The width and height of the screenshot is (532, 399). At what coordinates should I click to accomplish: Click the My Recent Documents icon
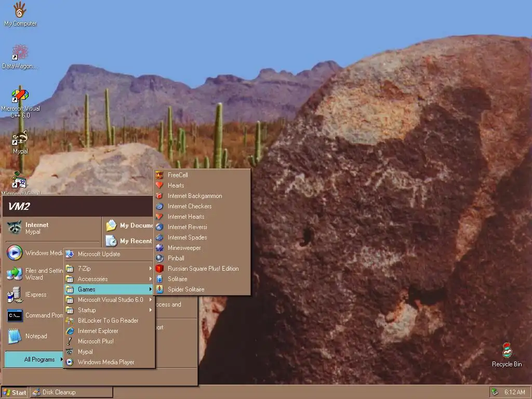click(111, 241)
